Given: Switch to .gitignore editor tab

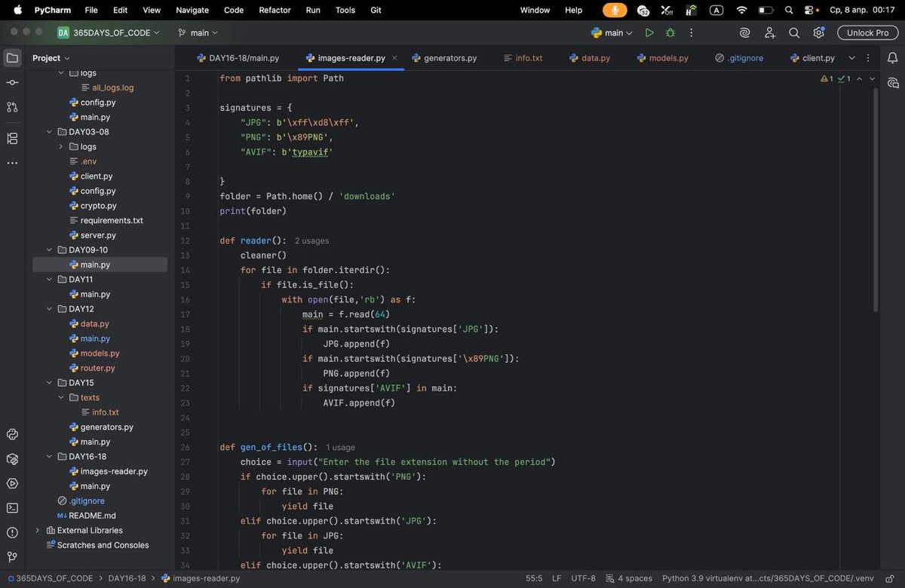Looking at the screenshot, I should pyautogui.click(x=739, y=58).
